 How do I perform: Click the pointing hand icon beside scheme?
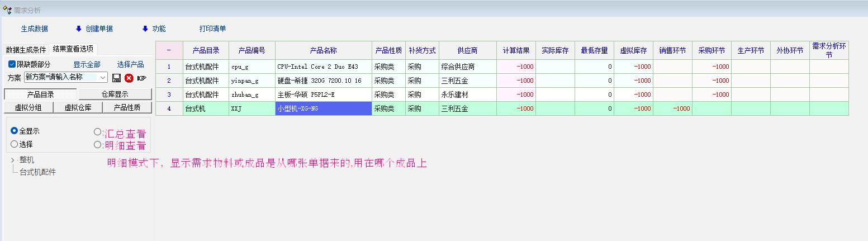pos(142,78)
